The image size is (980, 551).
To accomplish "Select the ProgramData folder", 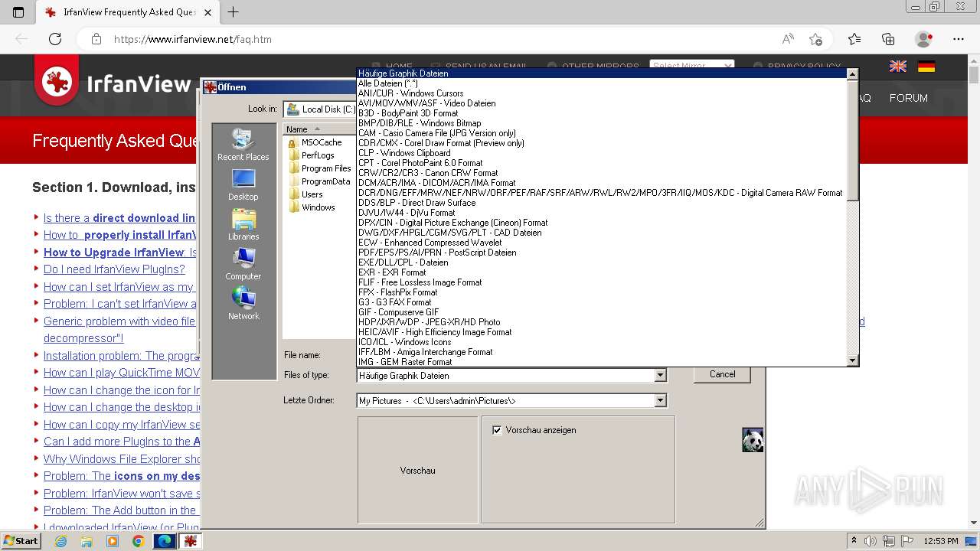I will click(x=319, y=181).
